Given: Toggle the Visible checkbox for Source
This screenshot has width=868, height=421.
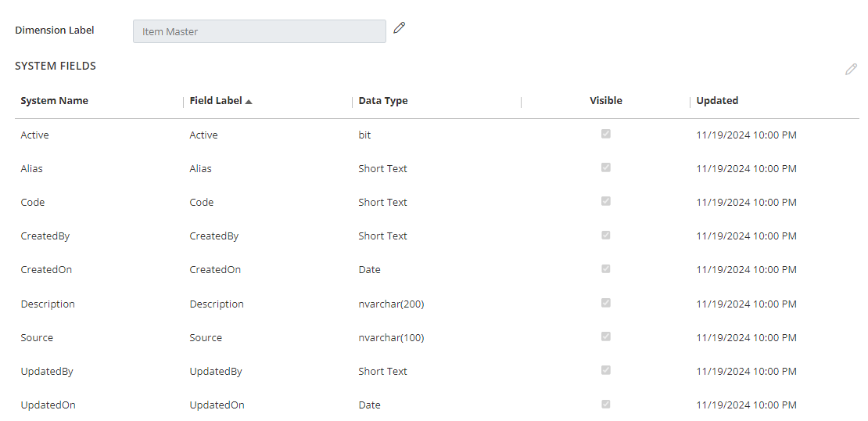Looking at the screenshot, I should (606, 336).
